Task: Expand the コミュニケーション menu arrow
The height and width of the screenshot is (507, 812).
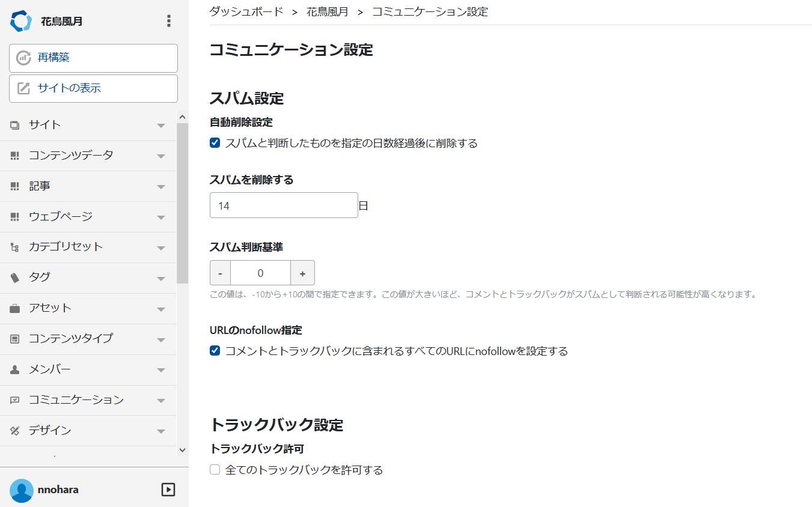Action: tap(160, 401)
